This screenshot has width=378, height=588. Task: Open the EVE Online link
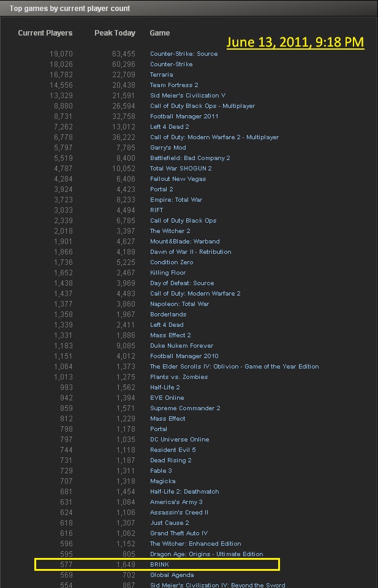pyautogui.click(x=167, y=398)
